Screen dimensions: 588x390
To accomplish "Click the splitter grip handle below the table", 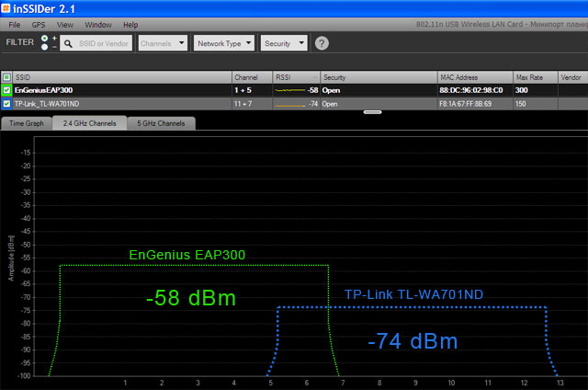I will [372, 112].
